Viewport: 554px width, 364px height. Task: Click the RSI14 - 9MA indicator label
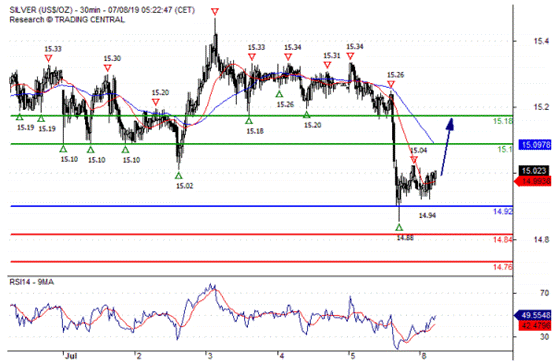(x=31, y=282)
